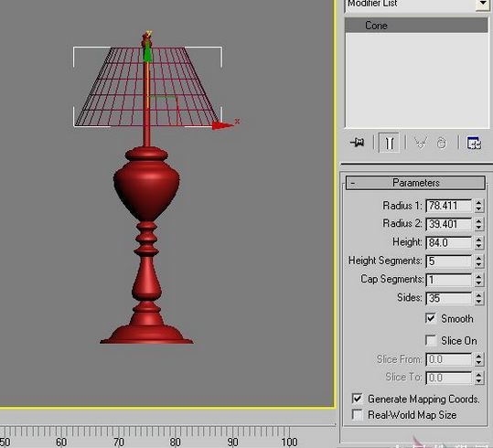
Task: Enable the Slice On checkbox
Action: click(x=431, y=340)
